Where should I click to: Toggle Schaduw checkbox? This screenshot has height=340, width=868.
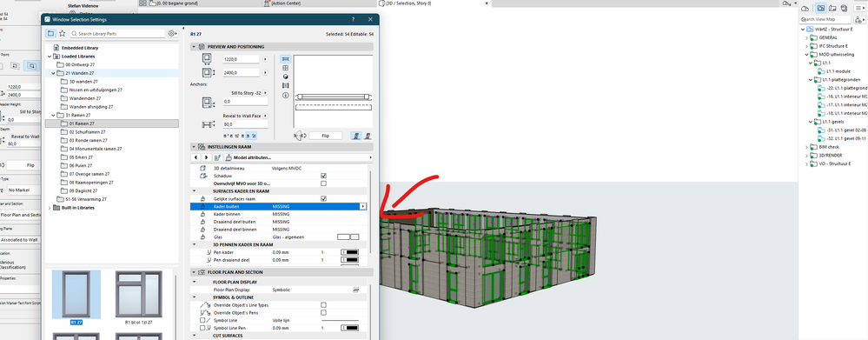tap(324, 176)
